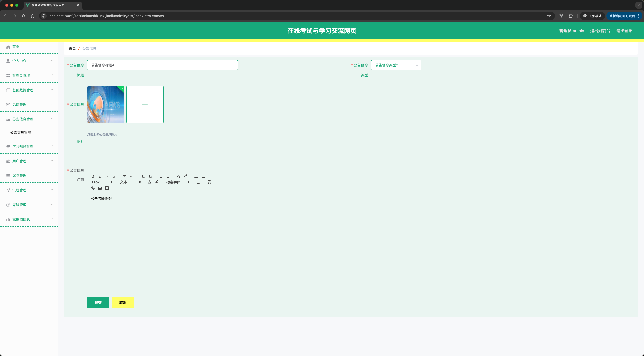Toggle strikethrough formatting in the editor
This screenshot has height=356, width=644.
tap(114, 176)
